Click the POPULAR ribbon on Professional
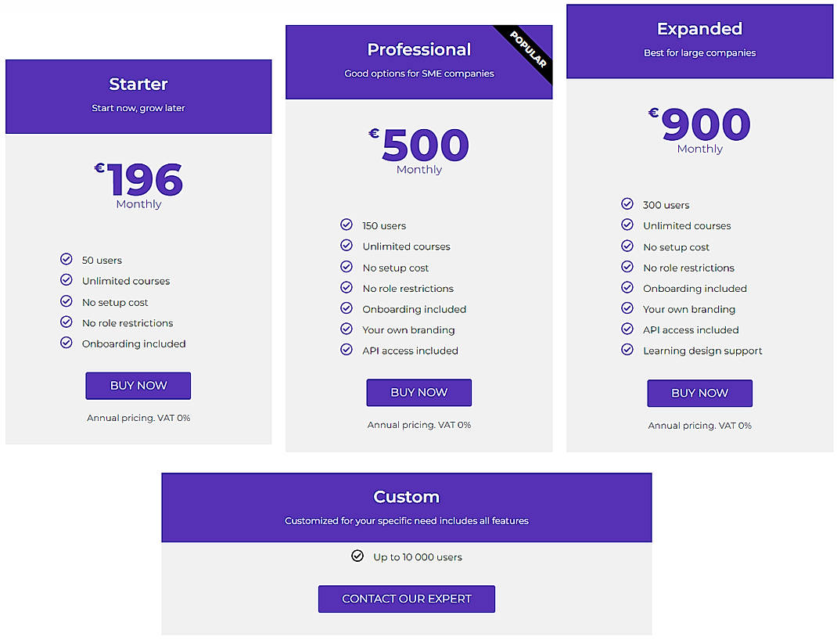This screenshot has height=644, width=837. pyautogui.click(x=528, y=49)
